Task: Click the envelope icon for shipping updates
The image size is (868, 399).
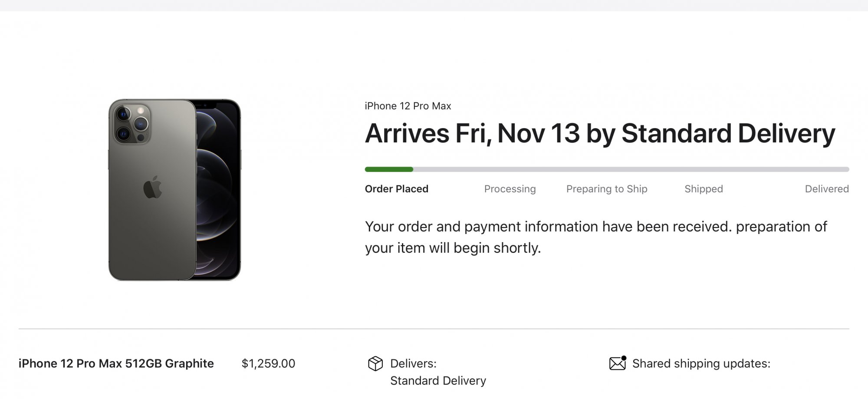Action: coord(617,363)
